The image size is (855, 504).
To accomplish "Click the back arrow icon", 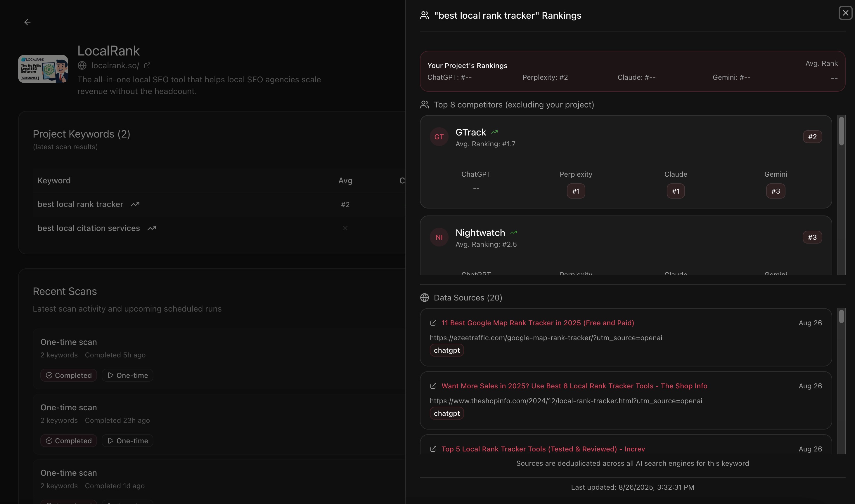I will [27, 22].
